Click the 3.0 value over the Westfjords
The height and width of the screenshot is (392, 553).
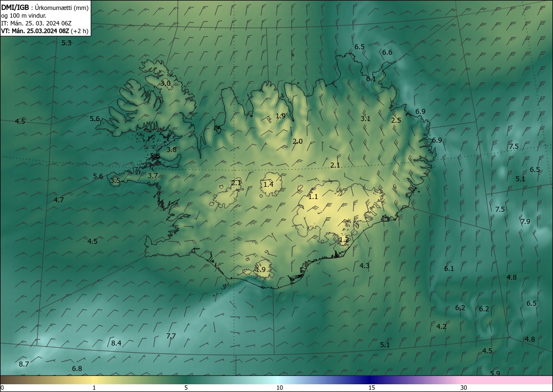166,83
